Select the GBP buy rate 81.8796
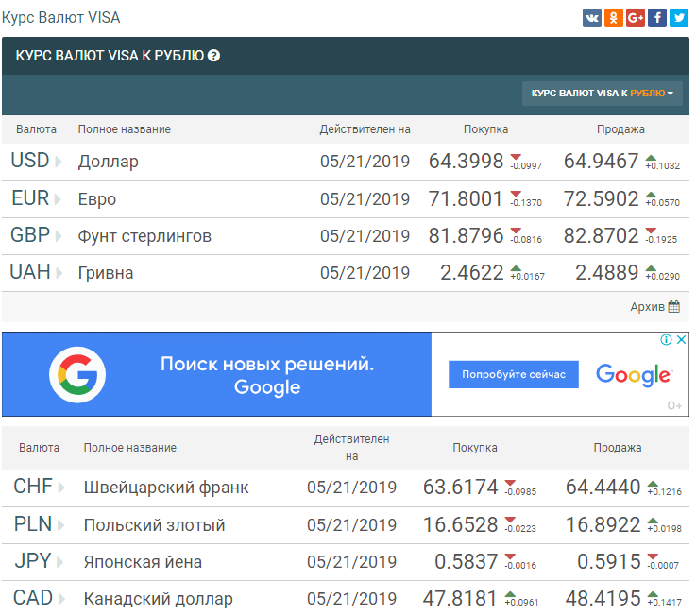696x616 pixels. pos(467,236)
